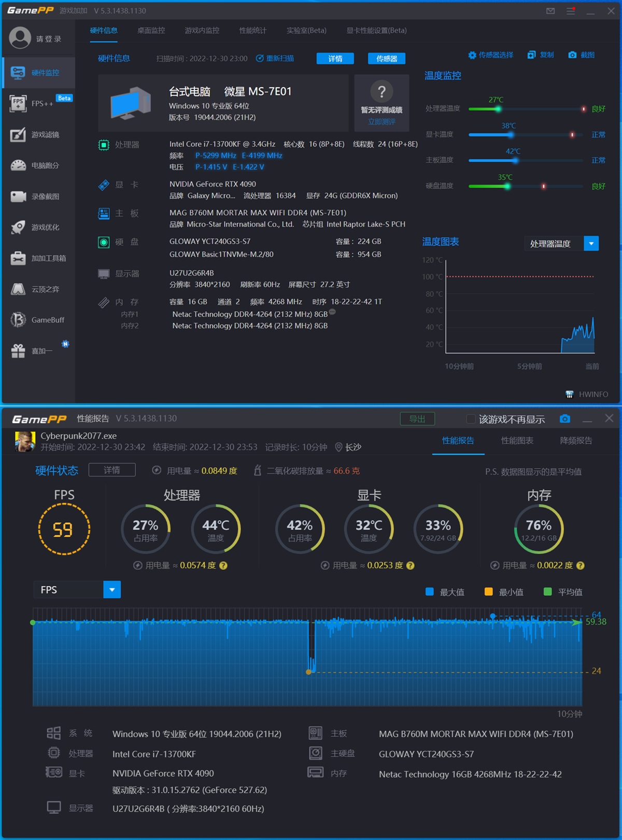Image resolution: width=622 pixels, height=840 pixels.
Task: Switch to the 性能统计 tab
Action: point(253,31)
